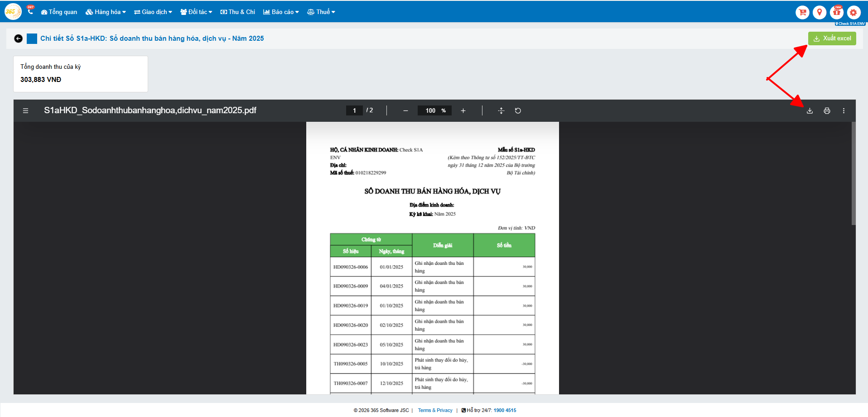The width and height of the screenshot is (868, 417).
Task: Open the settings gear in header
Action: pos(854,12)
